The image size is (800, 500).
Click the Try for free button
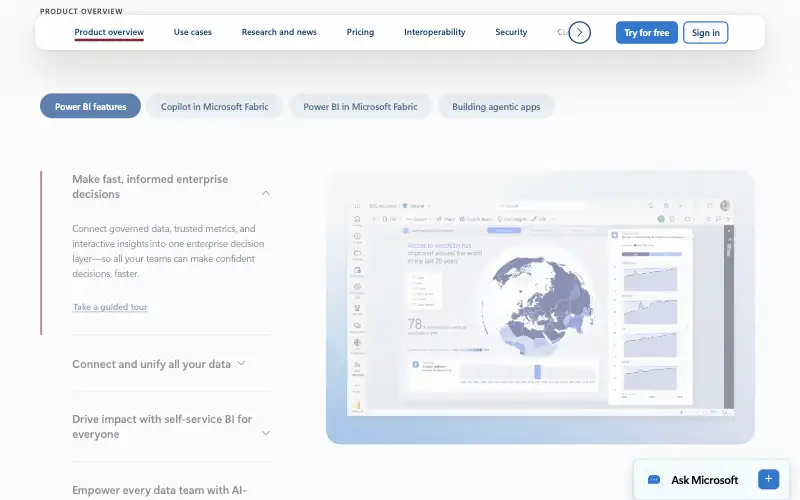click(646, 33)
